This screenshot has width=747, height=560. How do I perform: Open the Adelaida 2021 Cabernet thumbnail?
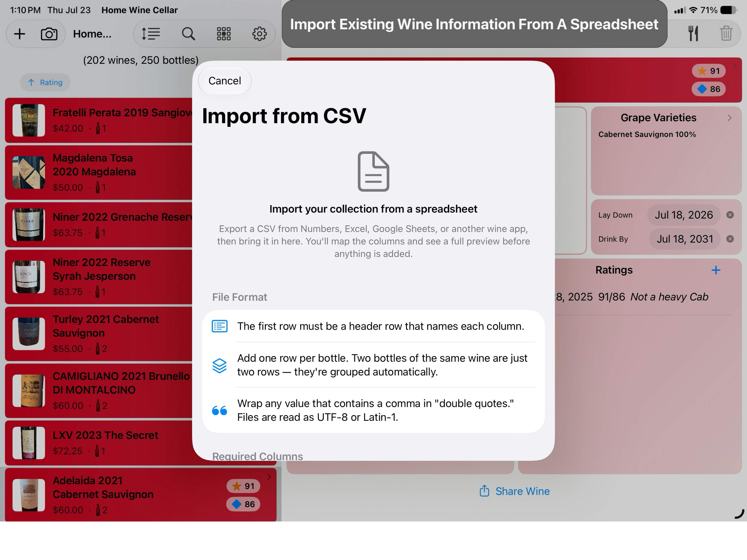coord(29,495)
